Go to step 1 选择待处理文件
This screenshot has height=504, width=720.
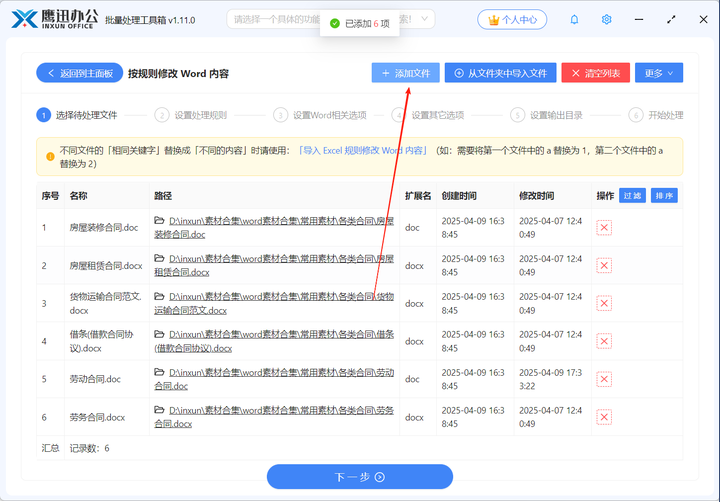coord(77,115)
